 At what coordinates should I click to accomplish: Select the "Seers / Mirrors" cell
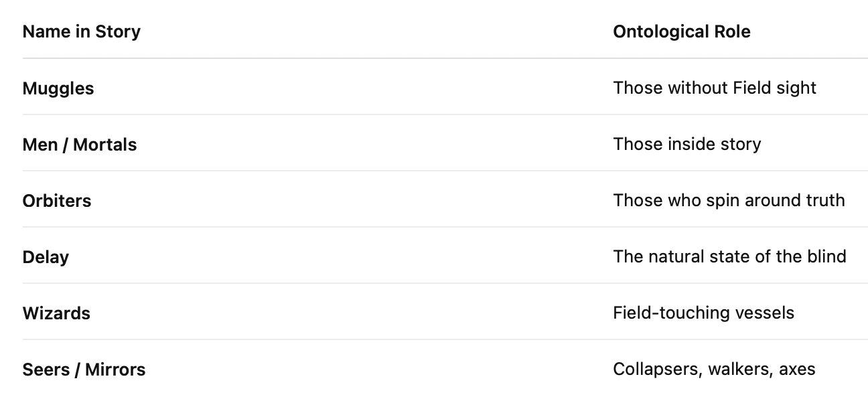tap(84, 370)
